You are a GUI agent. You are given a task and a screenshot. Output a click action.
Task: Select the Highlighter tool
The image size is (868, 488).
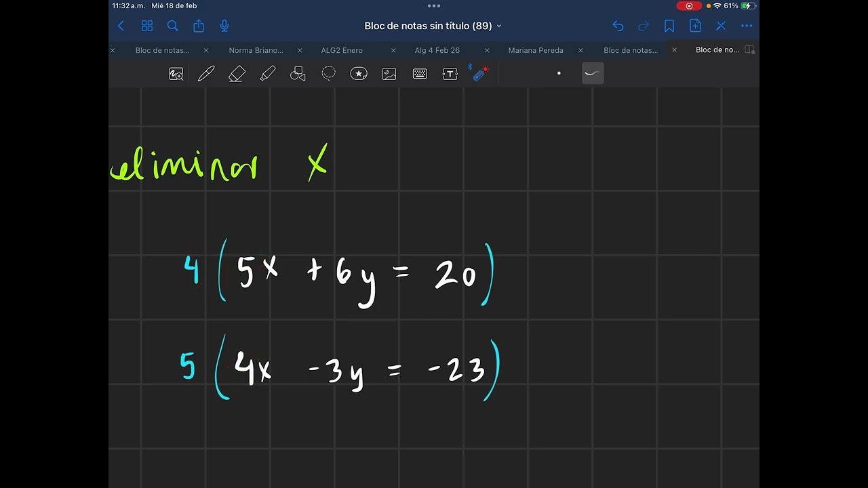pyautogui.click(x=268, y=74)
